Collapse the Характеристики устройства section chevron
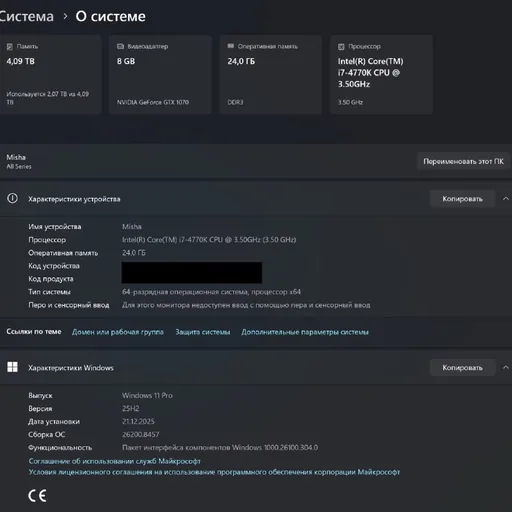The image size is (512, 512). point(506,199)
